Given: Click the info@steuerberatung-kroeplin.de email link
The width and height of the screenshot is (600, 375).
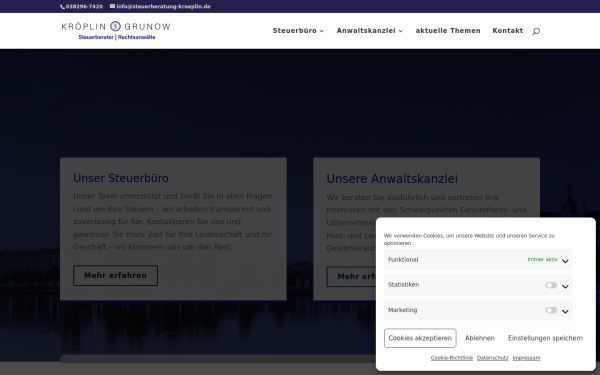Looking at the screenshot, I should (163, 7).
